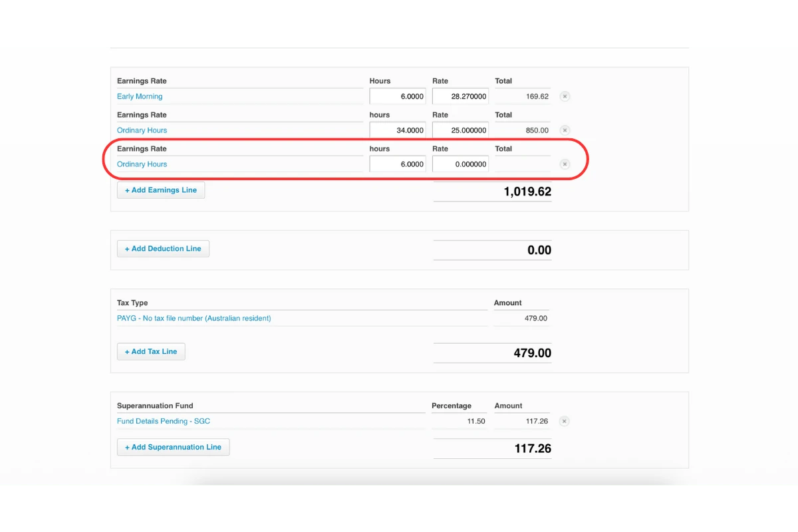Image resolution: width=798 pixels, height=532 pixels.
Task: Open the Early Morning earnings rate link
Action: tap(140, 96)
